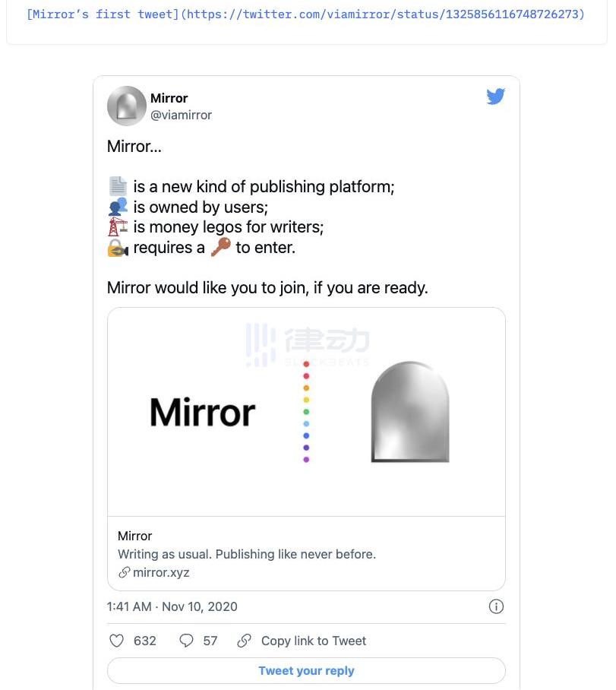
Task: Click the copy link chain icon
Action: point(244,641)
